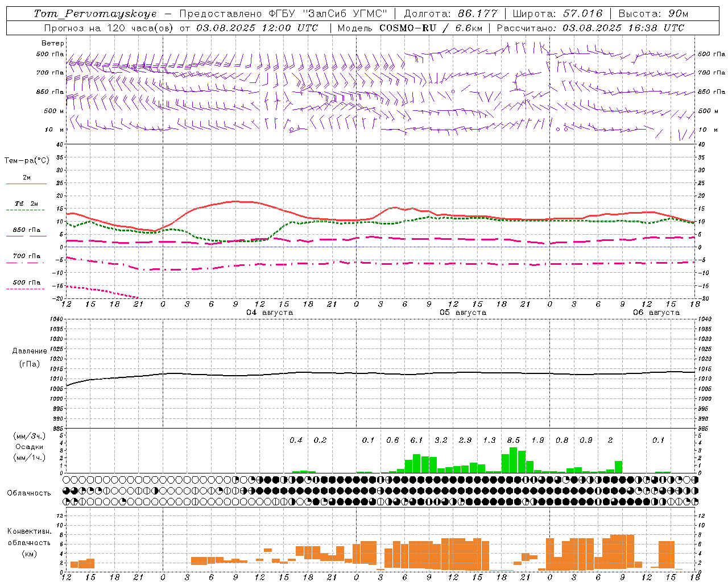Click the "Осадки" precipitation label

point(30,447)
